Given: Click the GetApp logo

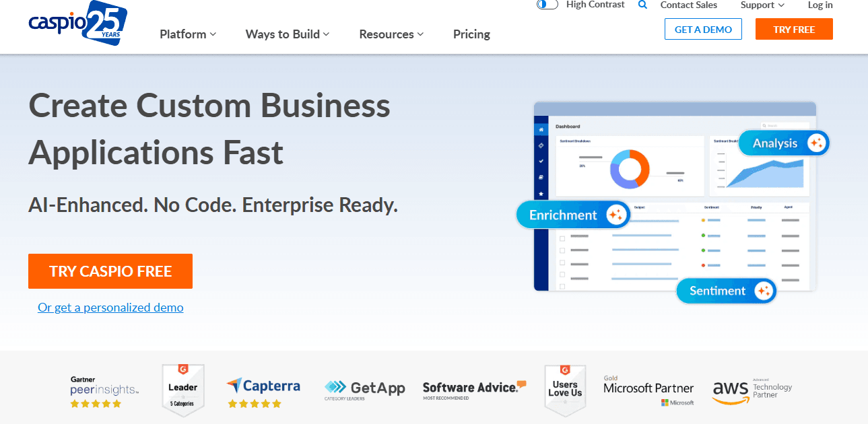Looking at the screenshot, I should [x=364, y=390].
